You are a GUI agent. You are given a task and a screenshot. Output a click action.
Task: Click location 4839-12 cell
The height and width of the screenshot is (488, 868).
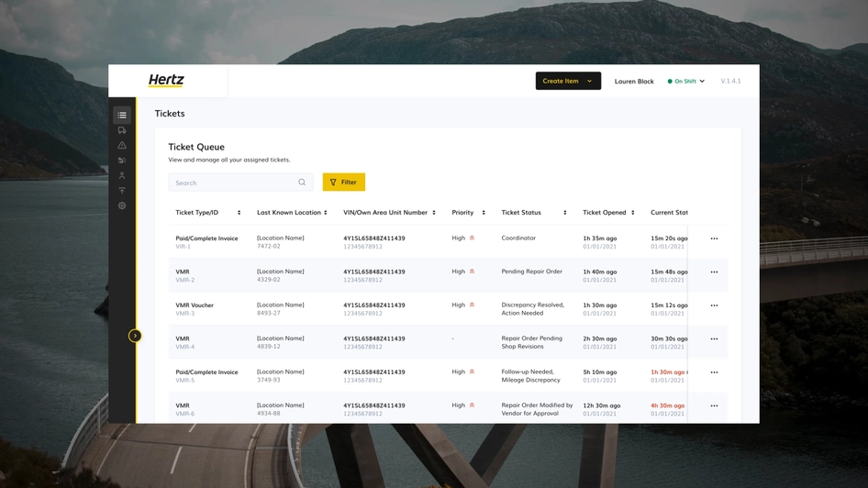pyautogui.click(x=280, y=342)
